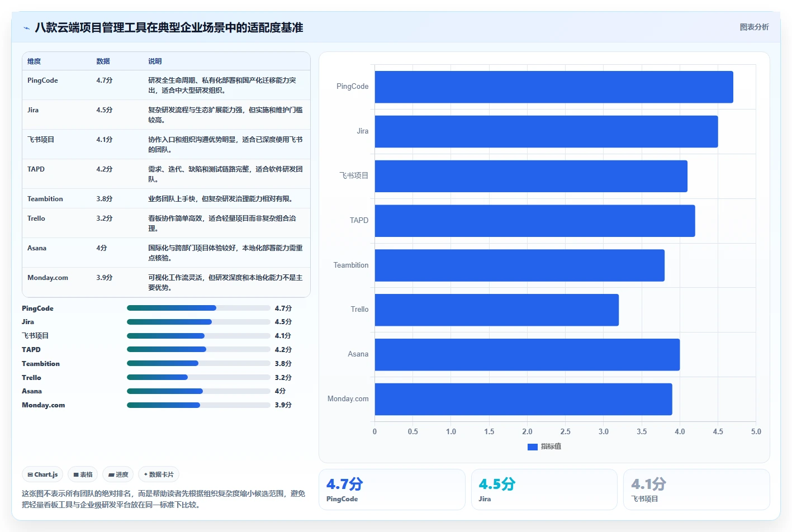Click the 3.8分 value in the Teambition table row
The image size is (792, 532).
(x=105, y=199)
